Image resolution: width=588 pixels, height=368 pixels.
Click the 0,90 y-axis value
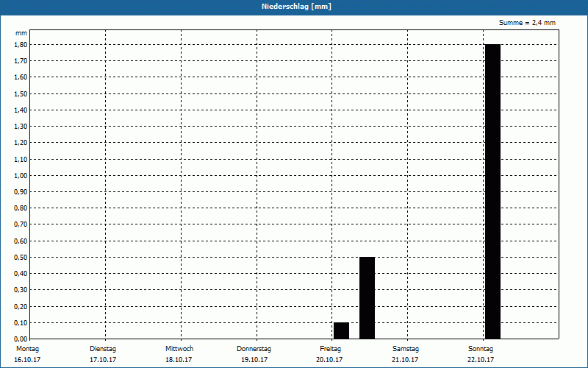(x=21, y=192)
